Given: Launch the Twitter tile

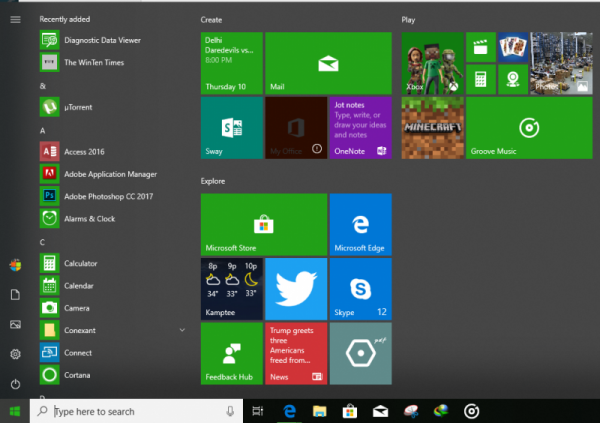Looking at the screenshot, I should coord(296,288).
